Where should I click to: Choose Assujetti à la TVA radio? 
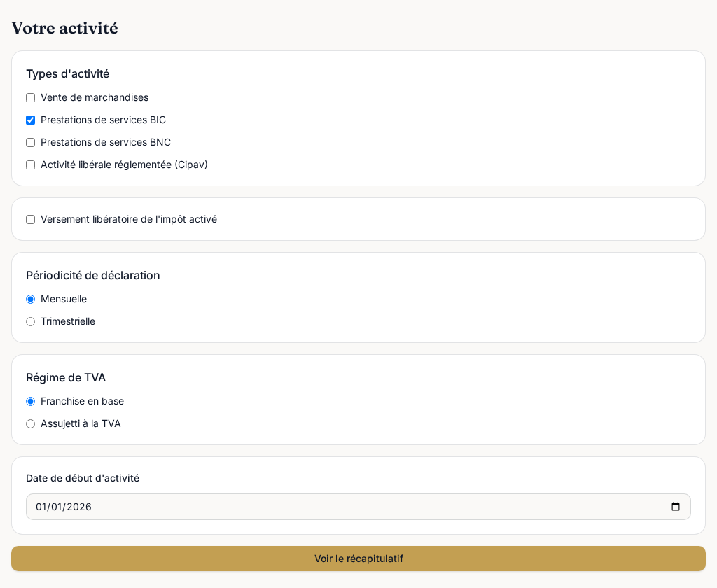pos(31,424)
